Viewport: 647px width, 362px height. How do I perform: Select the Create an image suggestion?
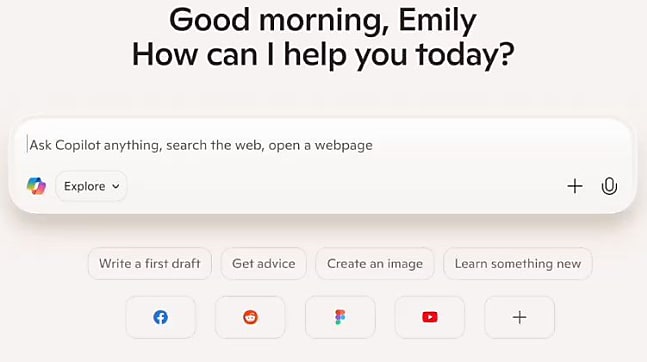tap(375, 263)
